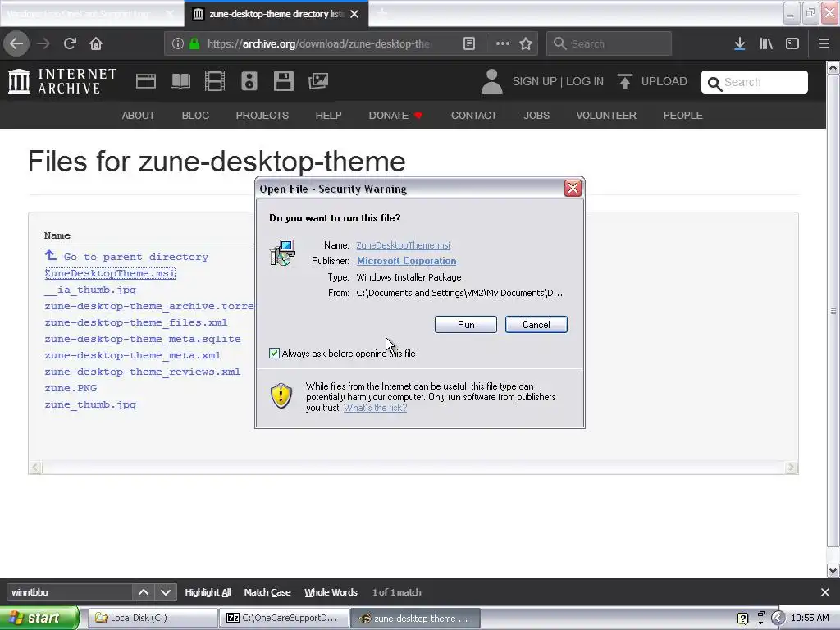Click the Firefox toolbar search box
Viewport: 840px width, 630px height.
click(x=609, y=44)
